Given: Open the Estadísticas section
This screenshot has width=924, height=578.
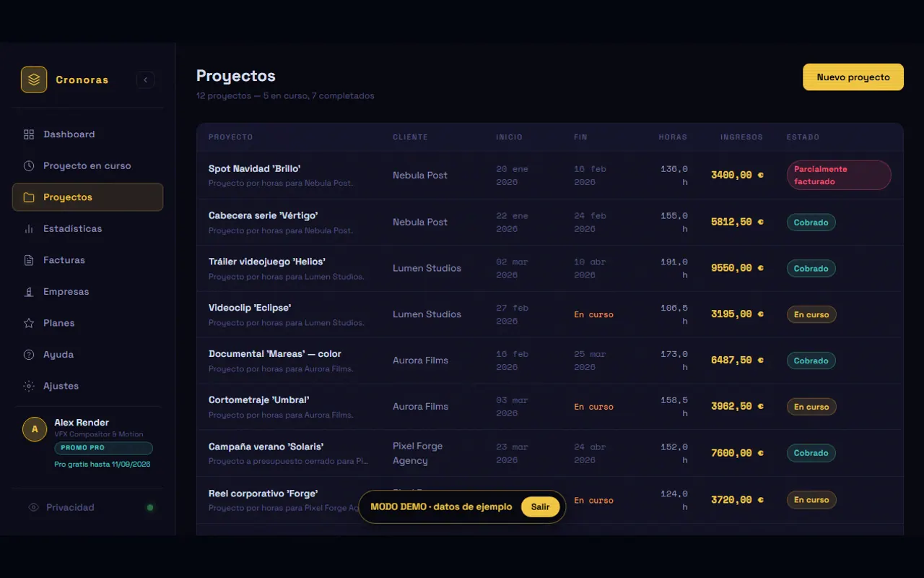Looking at the screenshot, I should 87,228.
